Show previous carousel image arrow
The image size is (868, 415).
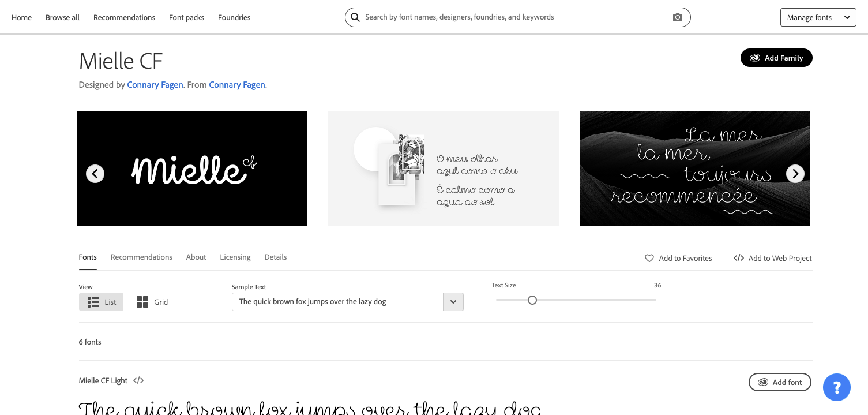click(x=95, y=174)
